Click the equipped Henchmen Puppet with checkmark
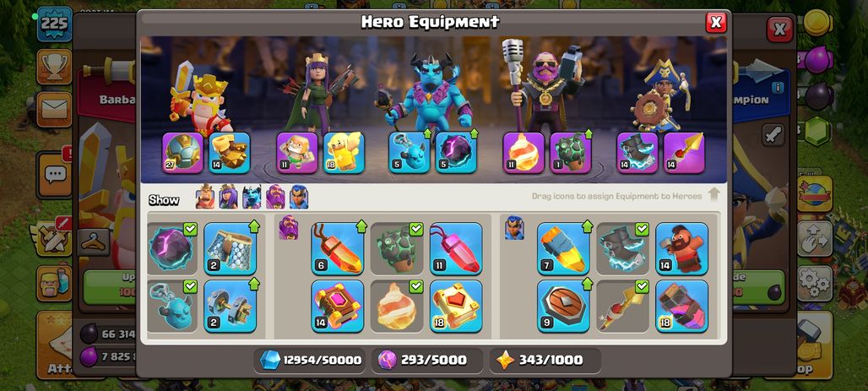This screenshot has height=391, width=868. pos(172,307)
